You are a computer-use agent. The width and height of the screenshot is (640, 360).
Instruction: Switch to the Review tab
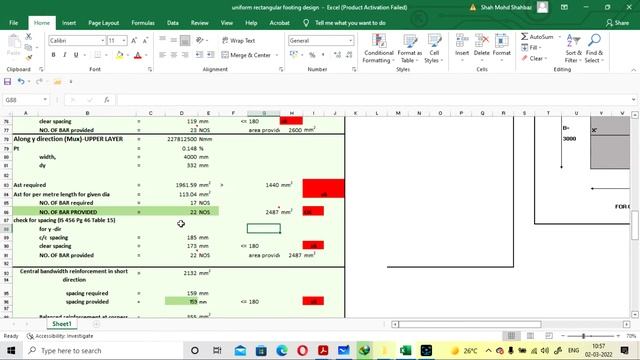(200, 23)
